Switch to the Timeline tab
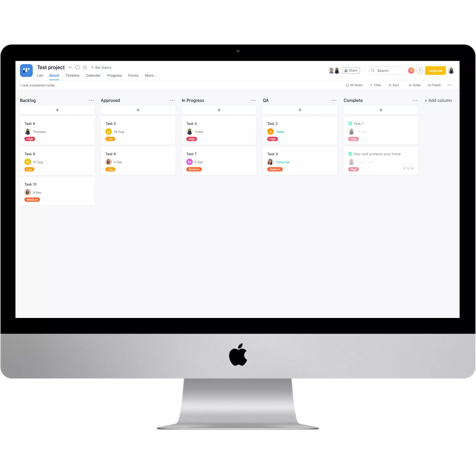Viewport: 476px width, 476px height. click(x=72, y=75)
